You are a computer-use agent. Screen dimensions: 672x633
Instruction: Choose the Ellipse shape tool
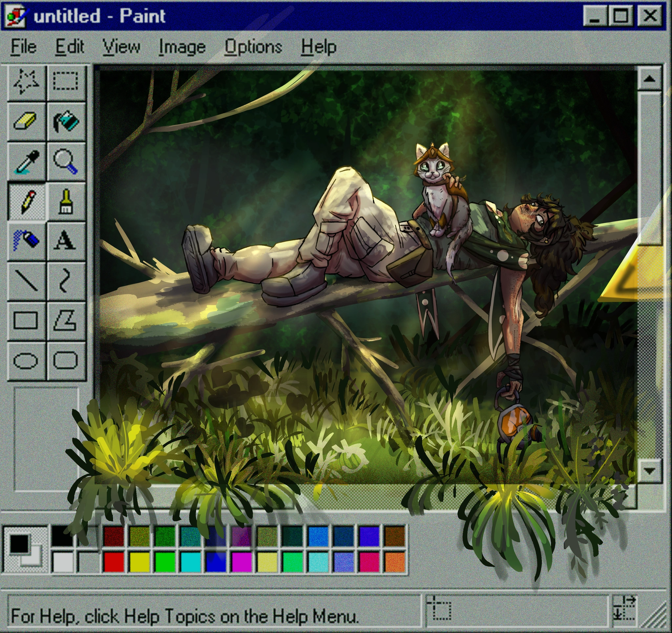pos(26,360)
